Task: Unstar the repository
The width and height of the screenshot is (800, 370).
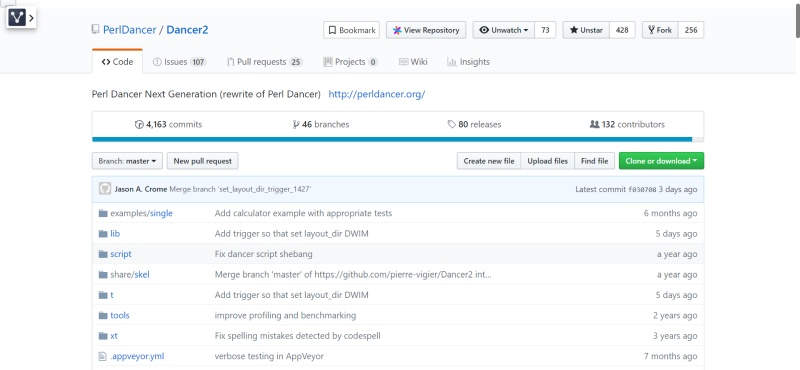Action: [586, 30]
